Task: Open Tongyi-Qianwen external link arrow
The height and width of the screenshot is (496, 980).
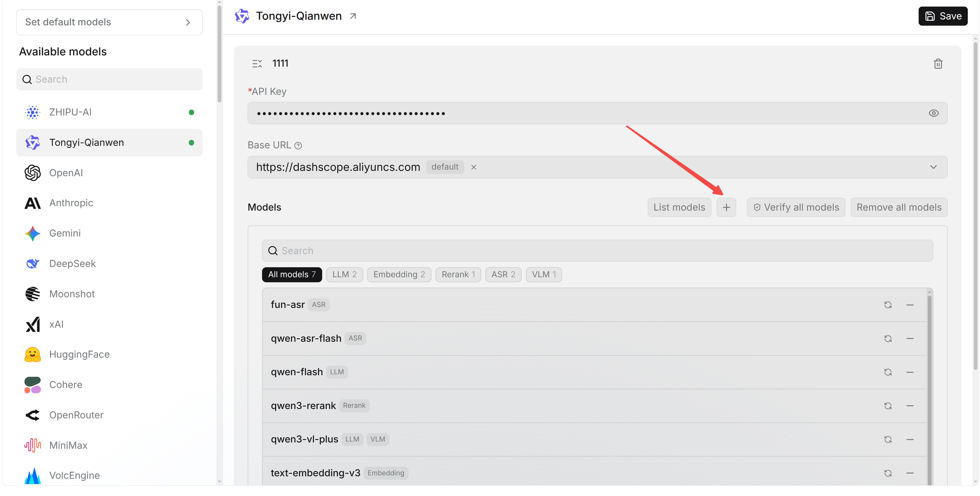Action: coord(353,16)
